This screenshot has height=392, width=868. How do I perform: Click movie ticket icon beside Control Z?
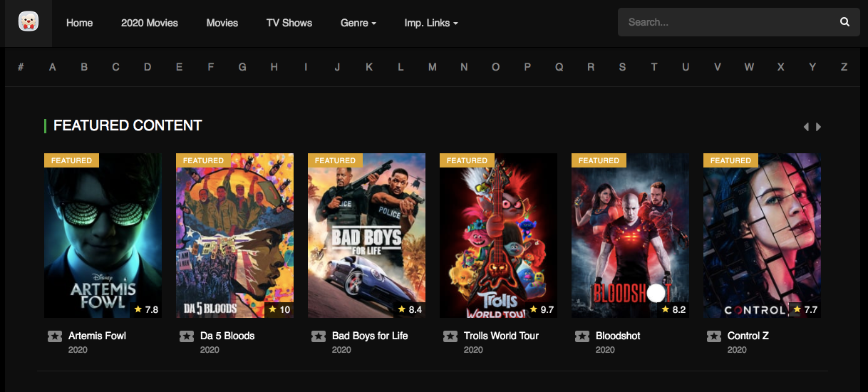(714, 336)
